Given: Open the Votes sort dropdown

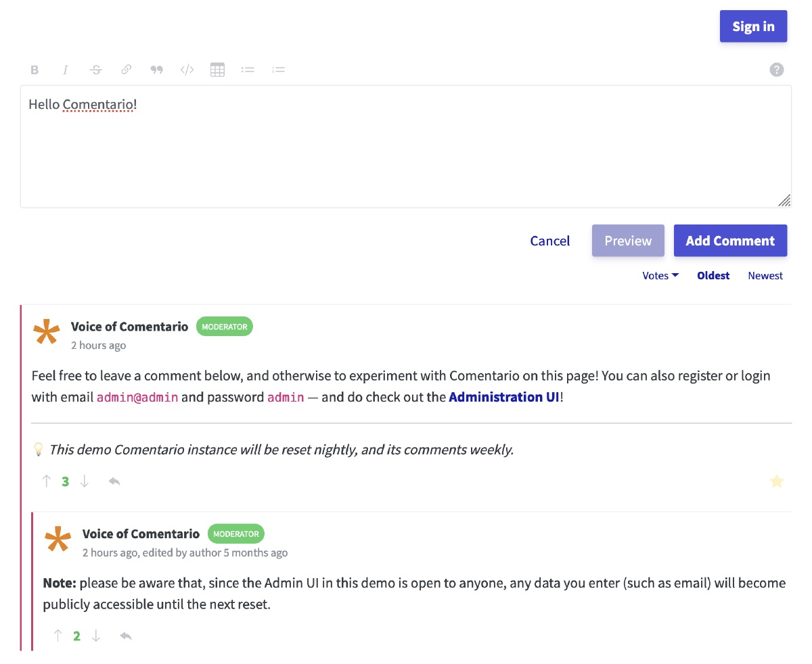Looking at the screenshot, I should 660,276.
